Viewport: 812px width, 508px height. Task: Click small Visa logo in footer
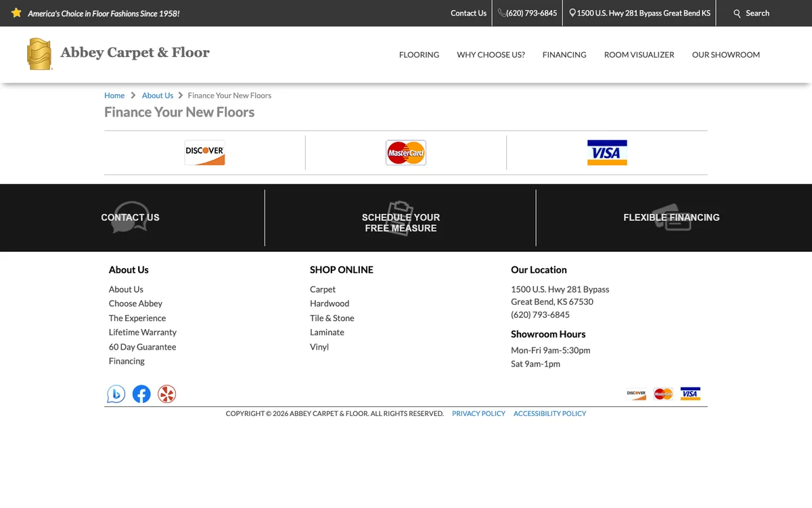pos(690,394)
